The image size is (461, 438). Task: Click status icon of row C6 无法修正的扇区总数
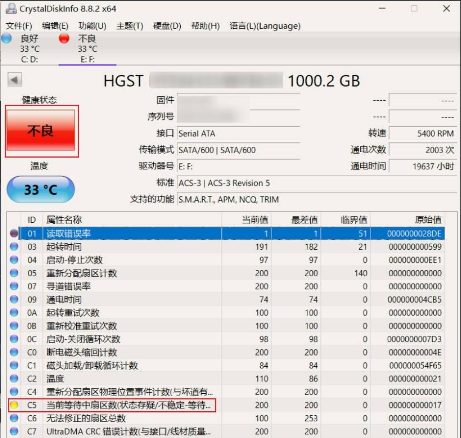14,418
